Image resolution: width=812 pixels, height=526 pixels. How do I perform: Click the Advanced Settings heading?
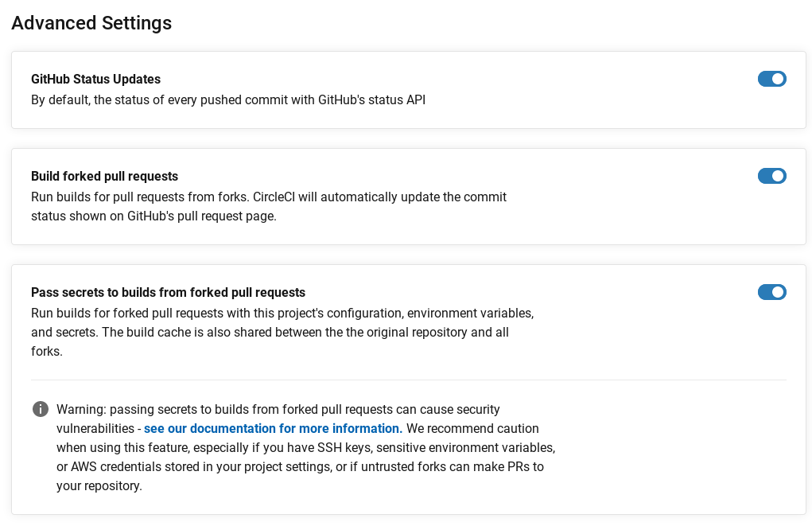(91, 23)
